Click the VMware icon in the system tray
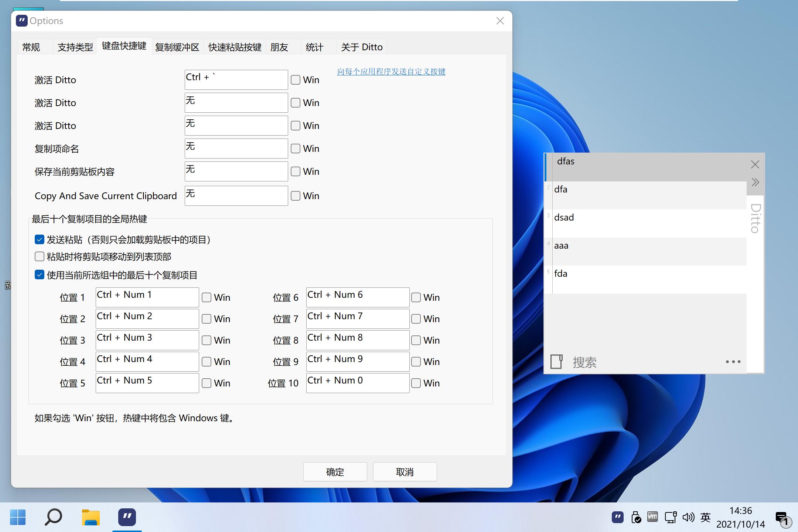Screen dimensions: 798x532 coord(653,517)
